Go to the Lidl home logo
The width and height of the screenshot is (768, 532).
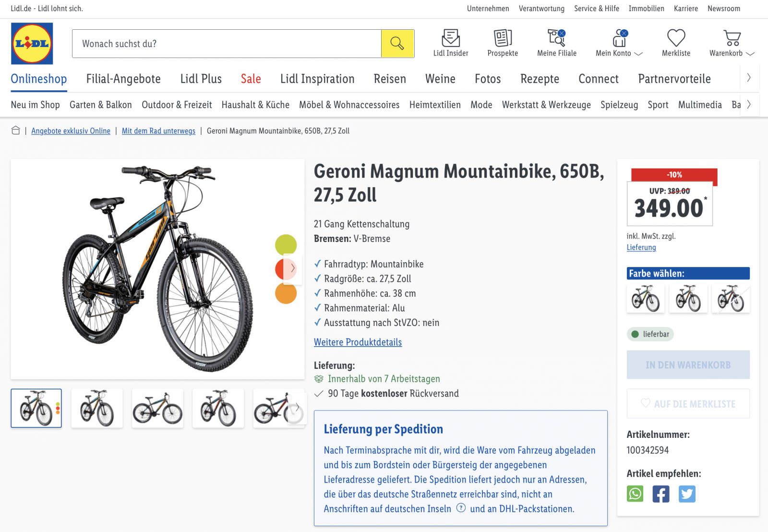(x=32, y=44)
